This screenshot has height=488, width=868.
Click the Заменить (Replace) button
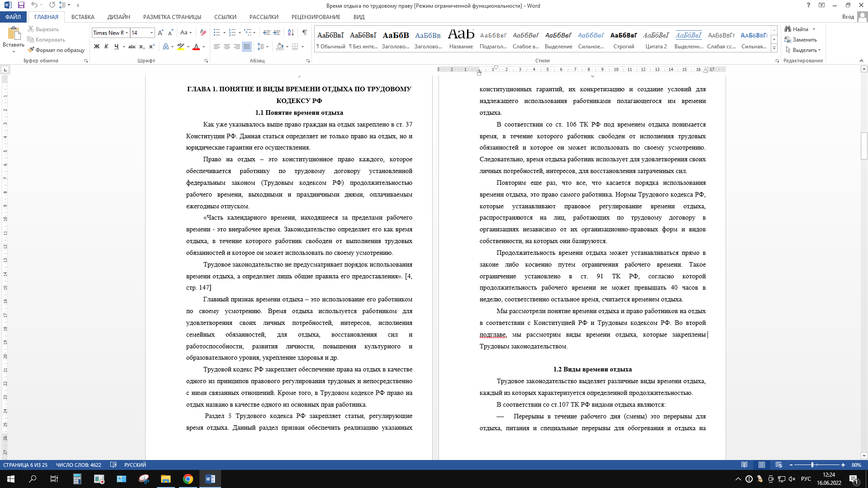coord(801,39)
